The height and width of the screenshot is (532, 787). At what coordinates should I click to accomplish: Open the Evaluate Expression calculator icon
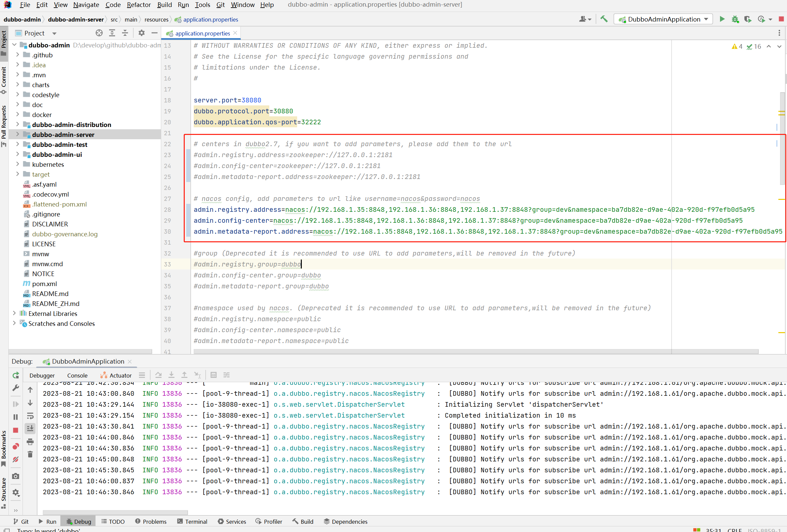[x=213, y=375]
